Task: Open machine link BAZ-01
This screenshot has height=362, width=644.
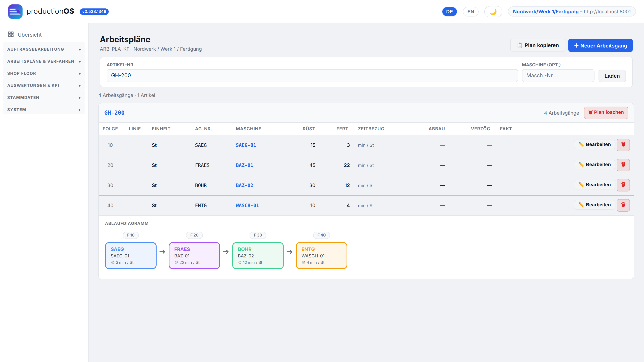Action: pos(244,165)
